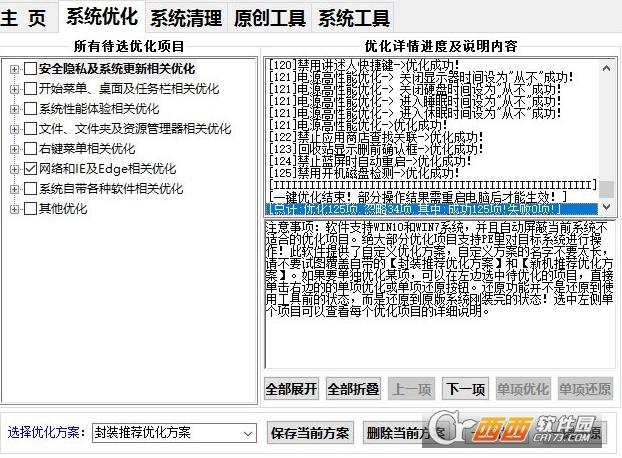Open the 系统工具 tab
622x458 pixels.
[x=354, y=17]
